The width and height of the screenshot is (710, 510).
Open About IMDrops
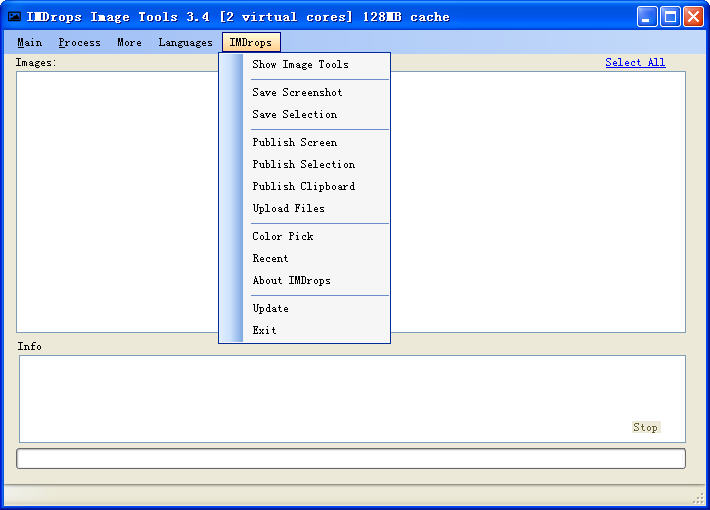(304, 281)
